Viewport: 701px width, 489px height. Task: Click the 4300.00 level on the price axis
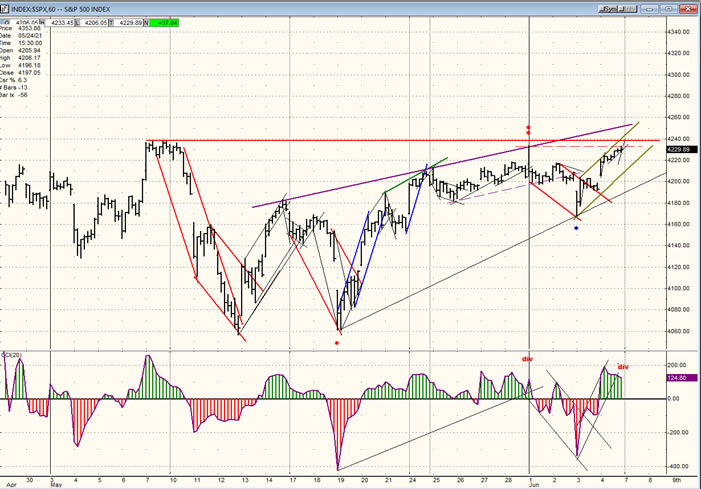[678, 74]
